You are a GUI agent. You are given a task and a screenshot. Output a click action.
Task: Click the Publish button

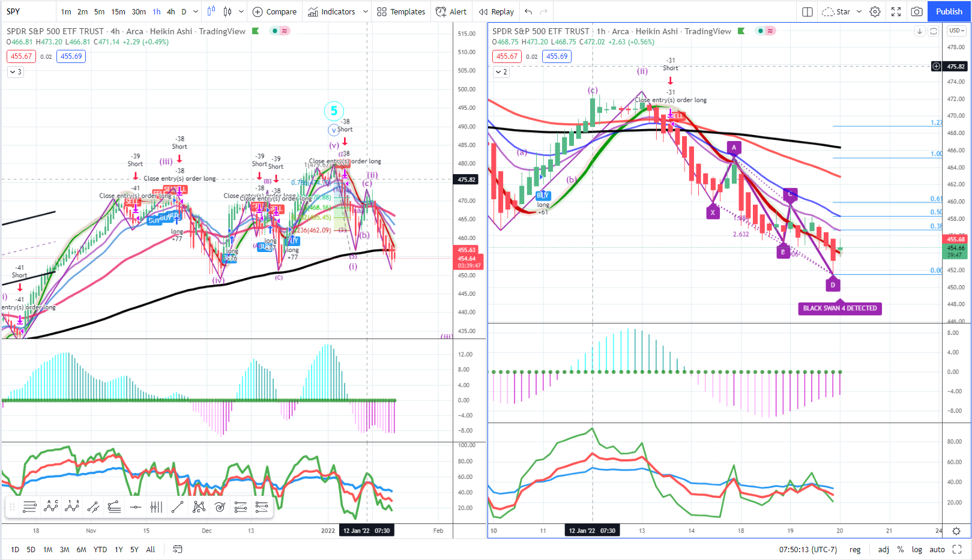click(x=949, y=11)
